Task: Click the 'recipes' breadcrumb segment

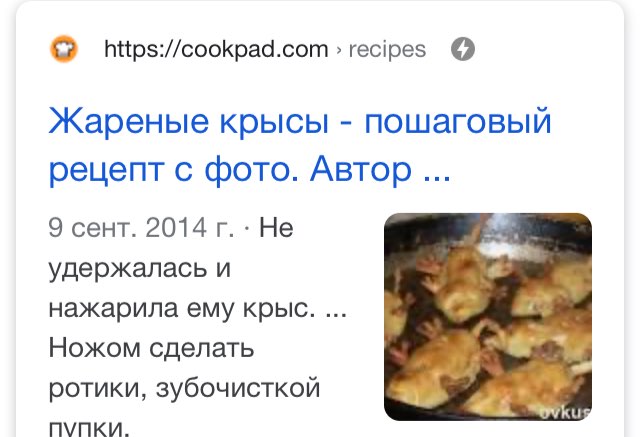Action: click(x=387, y=50)
